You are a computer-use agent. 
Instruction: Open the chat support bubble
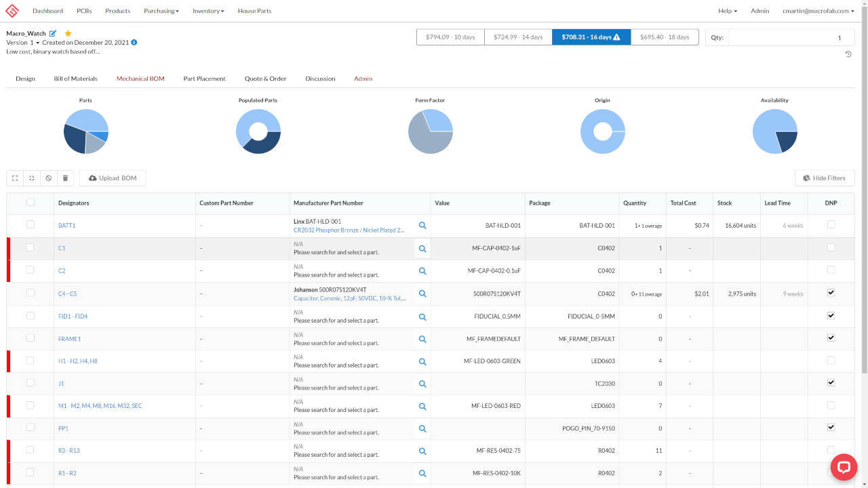(844, 467)
